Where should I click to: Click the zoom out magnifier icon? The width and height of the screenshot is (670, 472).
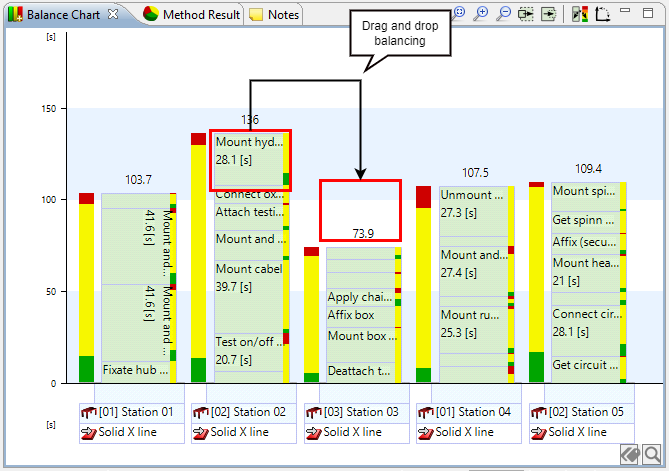(x=503, y=14)
